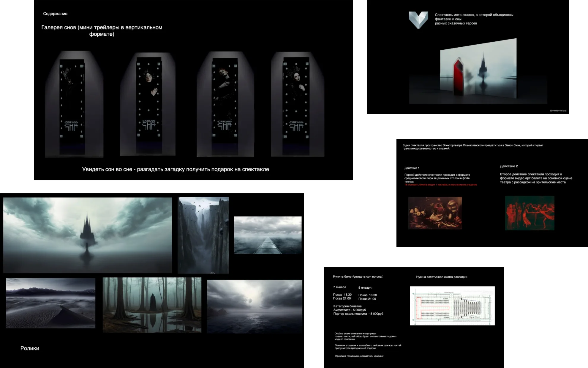Click the hooded figure in forest image
This screenshot has width=588, height=368.
152,305
